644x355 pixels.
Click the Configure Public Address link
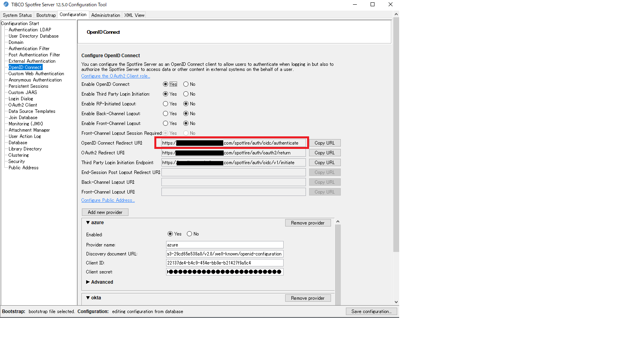pos(108,200)
